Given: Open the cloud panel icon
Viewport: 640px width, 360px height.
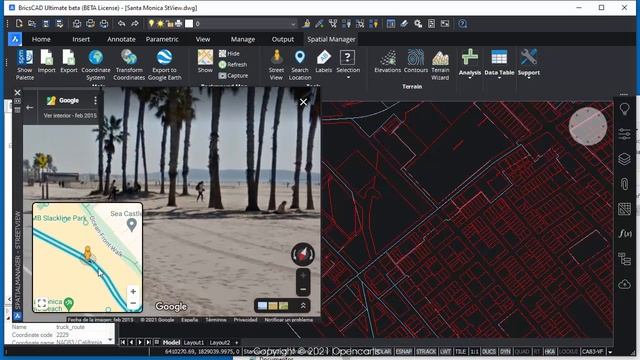Looking at the screenshot, I should point(624,284).
